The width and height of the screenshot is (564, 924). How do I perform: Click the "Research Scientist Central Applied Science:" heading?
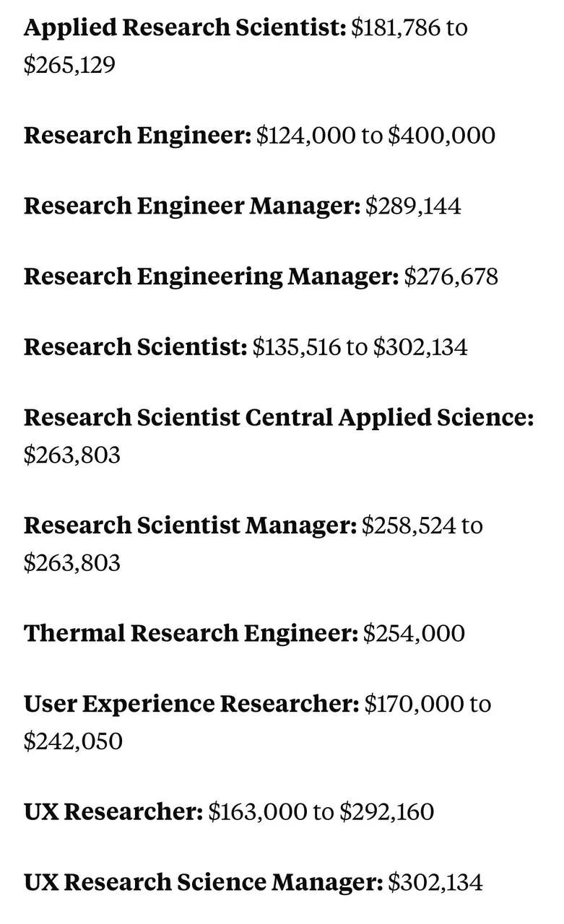tap(278, 417)
